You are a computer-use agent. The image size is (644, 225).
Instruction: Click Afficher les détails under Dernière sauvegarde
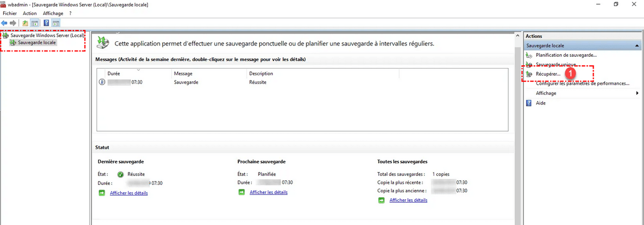click(x=129, y=193)
